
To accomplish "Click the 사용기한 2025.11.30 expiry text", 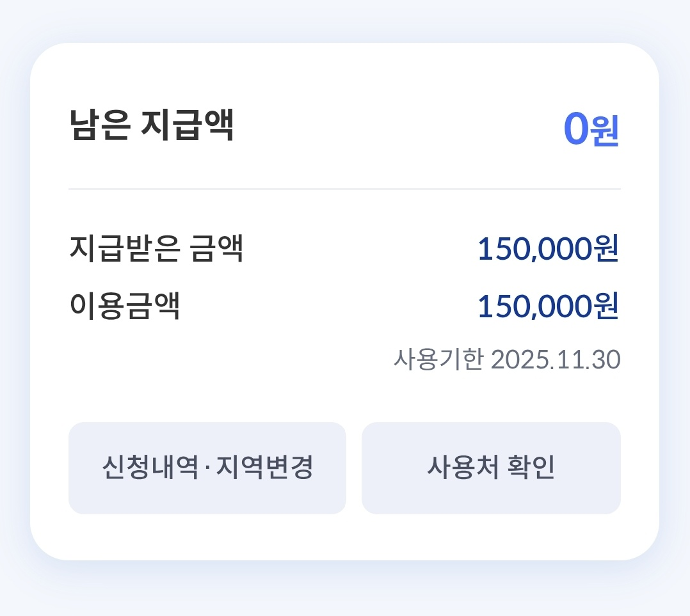I will [507, 359].
